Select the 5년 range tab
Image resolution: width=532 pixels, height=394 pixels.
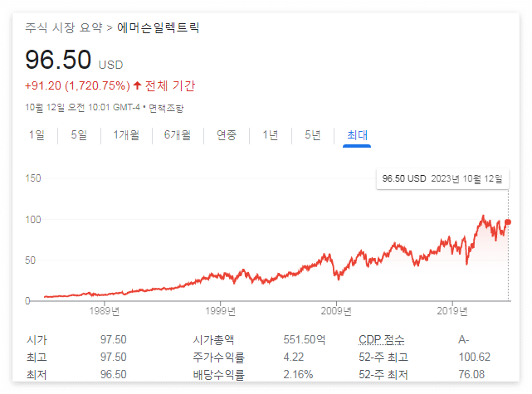pyautogui.click(x=313, y=135)
